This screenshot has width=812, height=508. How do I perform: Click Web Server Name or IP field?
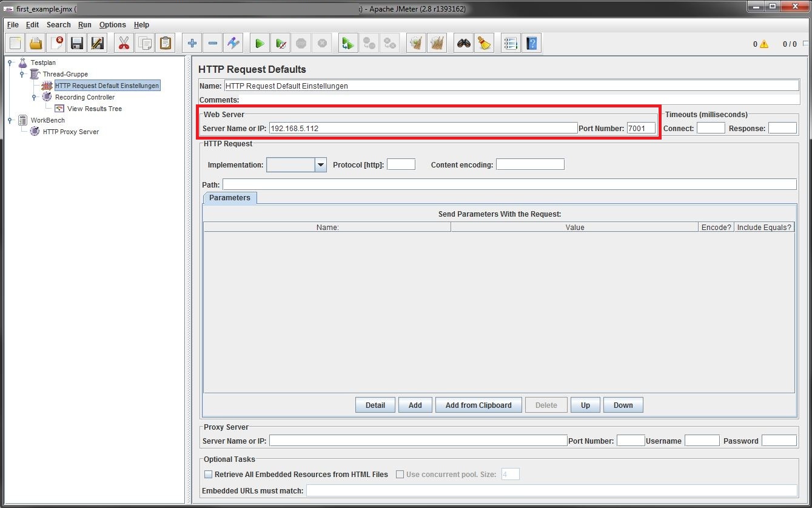(x=423, y=128)
